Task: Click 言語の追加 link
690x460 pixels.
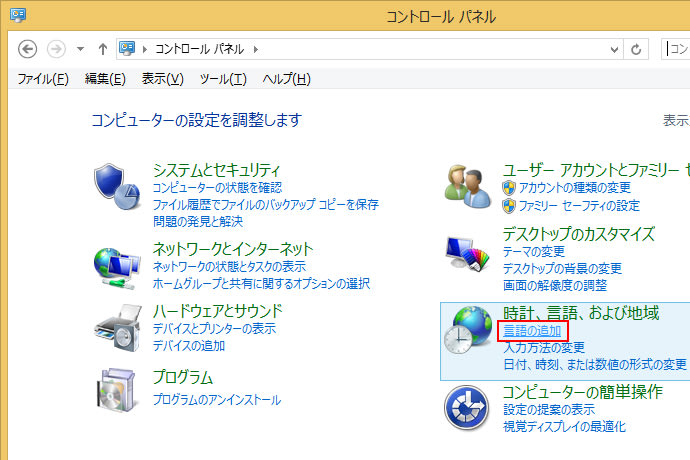Action: (x=532, y=331)
